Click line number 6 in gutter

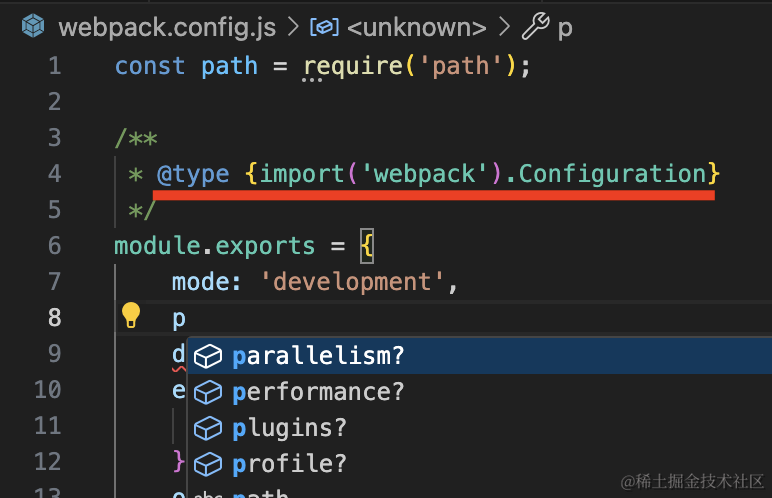pos(55,245)
